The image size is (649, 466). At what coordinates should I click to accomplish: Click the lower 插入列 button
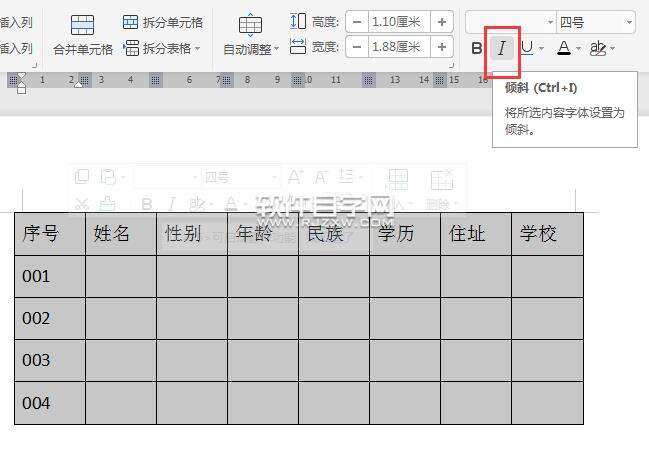(x=16, y=48)
